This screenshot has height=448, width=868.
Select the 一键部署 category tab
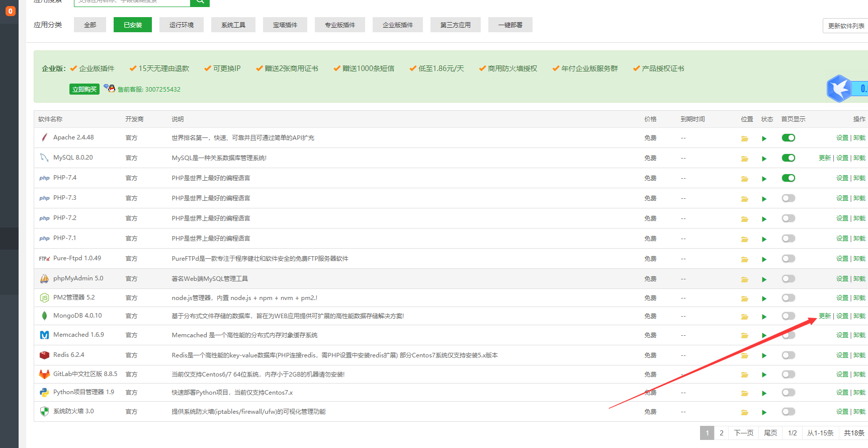click(510, 25)
